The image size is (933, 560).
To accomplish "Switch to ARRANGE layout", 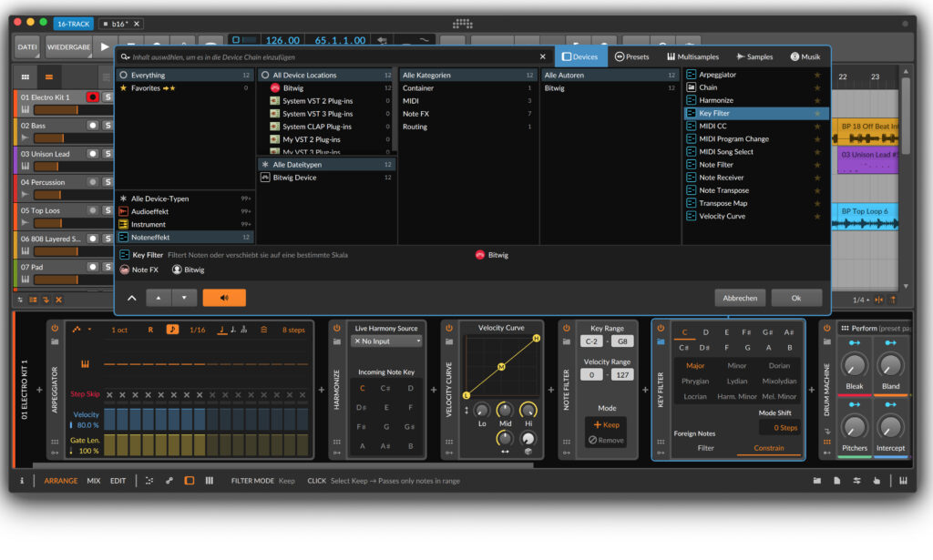I will pos(61,481).
